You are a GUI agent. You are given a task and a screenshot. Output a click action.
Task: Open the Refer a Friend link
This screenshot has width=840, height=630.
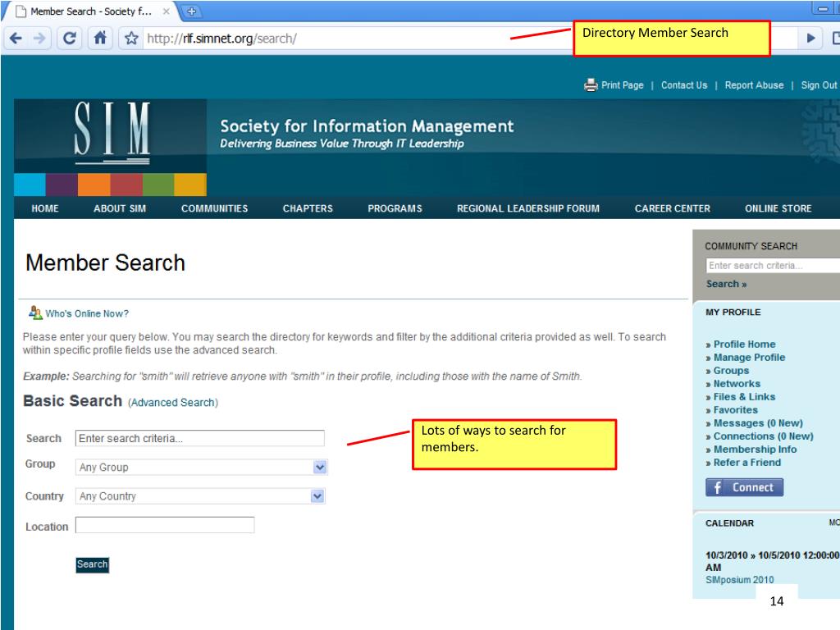pos(747,463)
